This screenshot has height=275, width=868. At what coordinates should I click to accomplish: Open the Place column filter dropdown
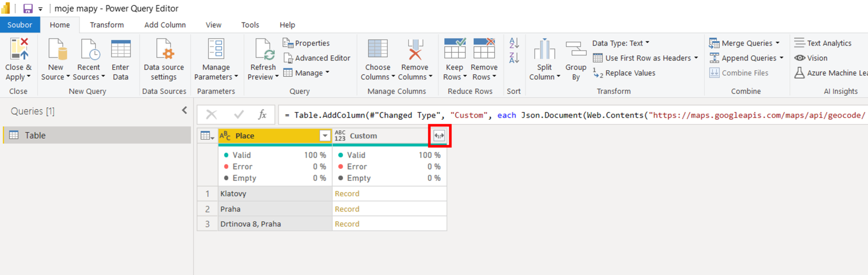click(x=325, y=136)
